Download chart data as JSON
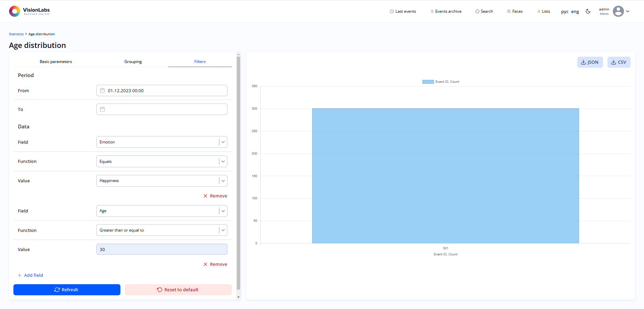644x309 pixels. pos(590,62)
